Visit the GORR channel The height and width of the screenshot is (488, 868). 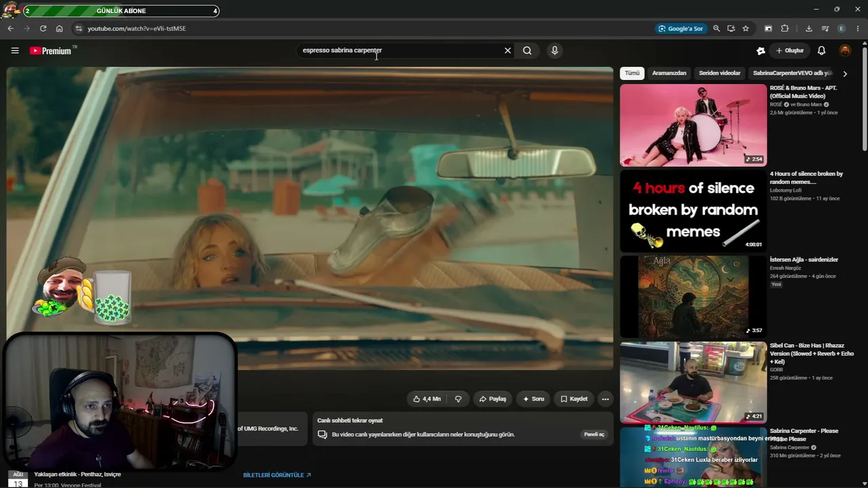[x=776, y=370]
